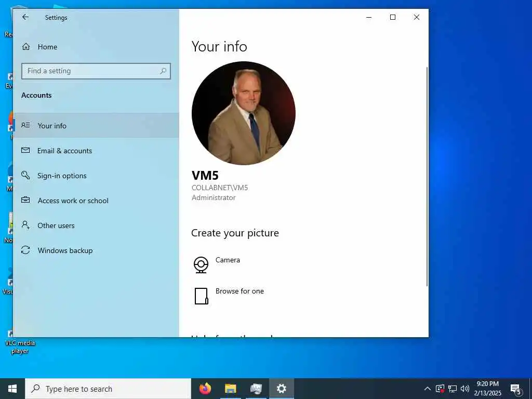The image size is (532, 399).
Task: Click the VLC media player desktop shortcut
Action: (19, 342)
